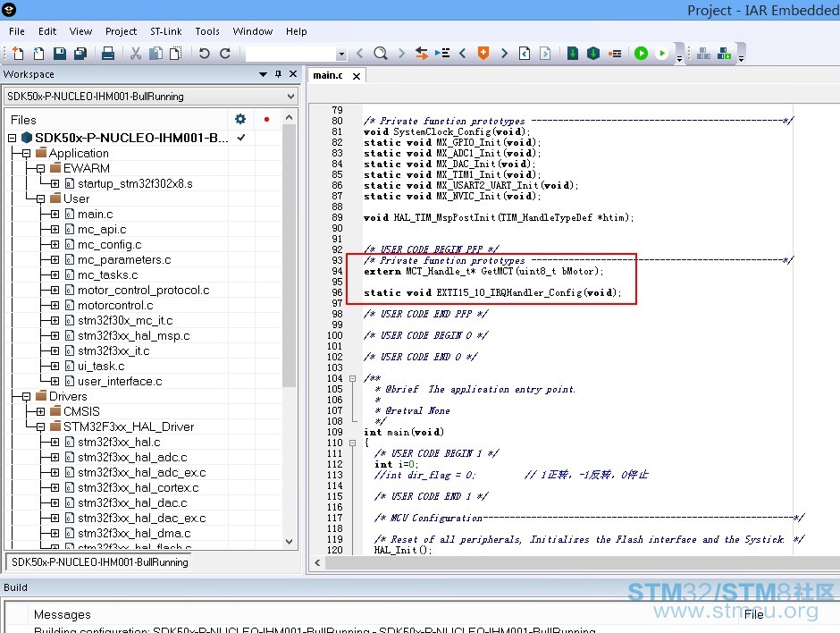The width and height of the screenshot is (840, 633).
Task: Click in the toolbar quick search field
Action: [x=291, y=54]
